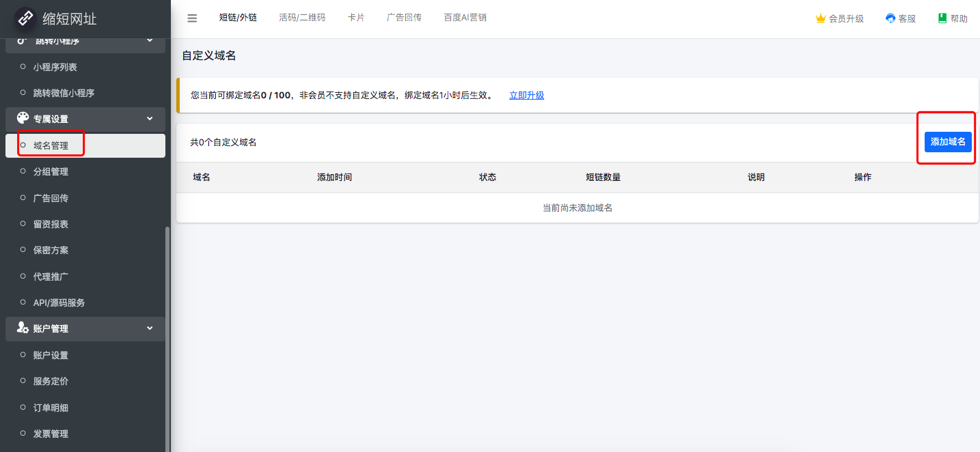The height and width of the screenshot is (452, 980).
Task: Click the palette icon beside 专属设置
Action: coord(23,119)
